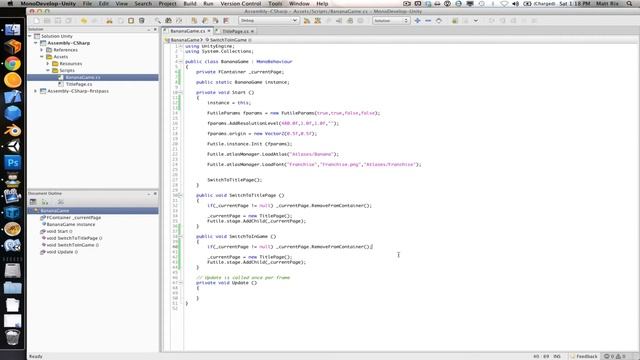Click 'private void Update ()' code line
The width and height of the screenshot is (640, 360).
click(x=226, y=283)
